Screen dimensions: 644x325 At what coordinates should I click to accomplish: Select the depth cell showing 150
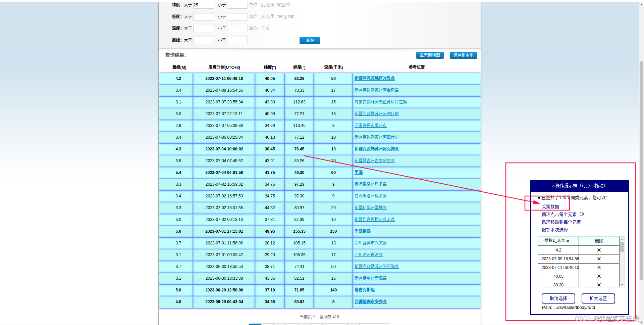click(333, 231)
